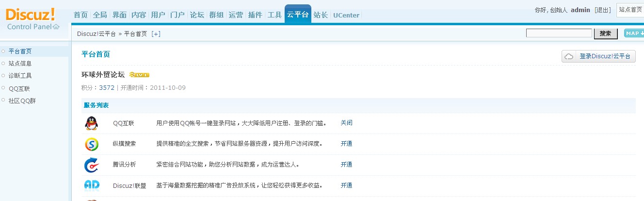Open the 插件 top menu
This screenshot has height=201, width=644.
[255, 15]
